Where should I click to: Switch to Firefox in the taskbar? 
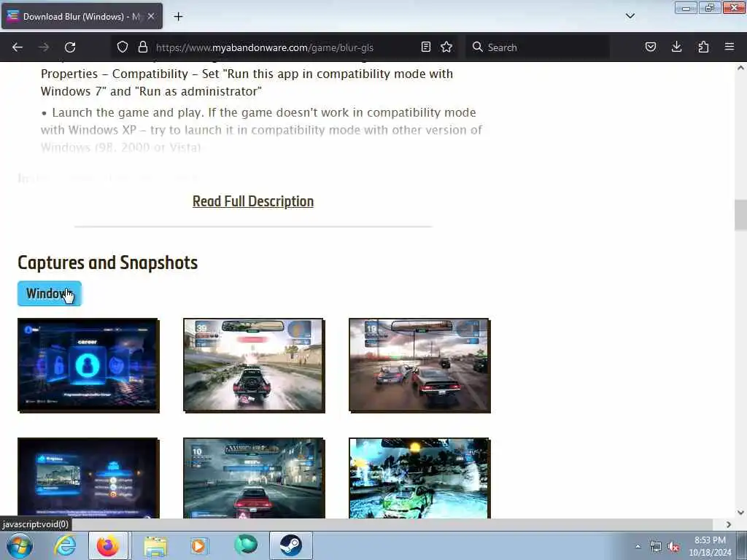108,545
